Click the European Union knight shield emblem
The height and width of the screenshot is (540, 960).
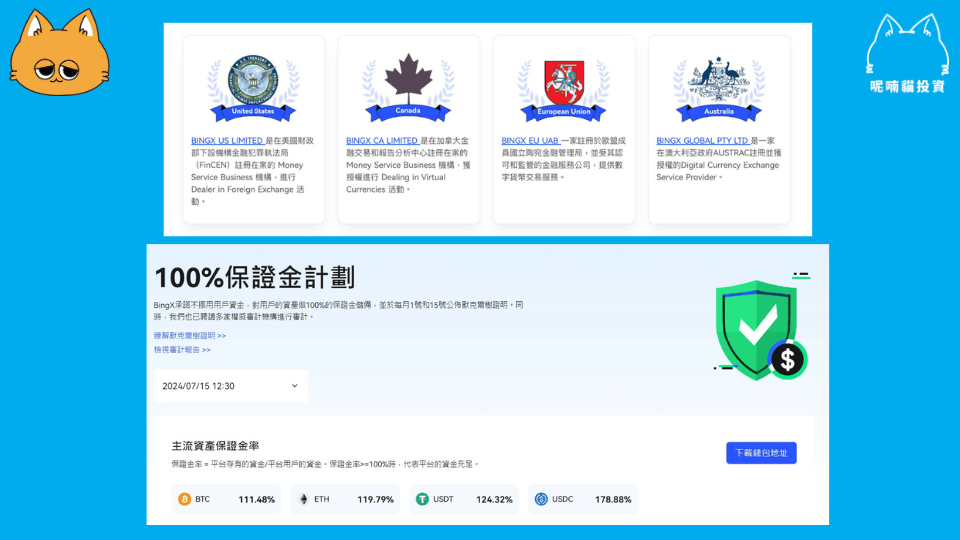(564, 83)
